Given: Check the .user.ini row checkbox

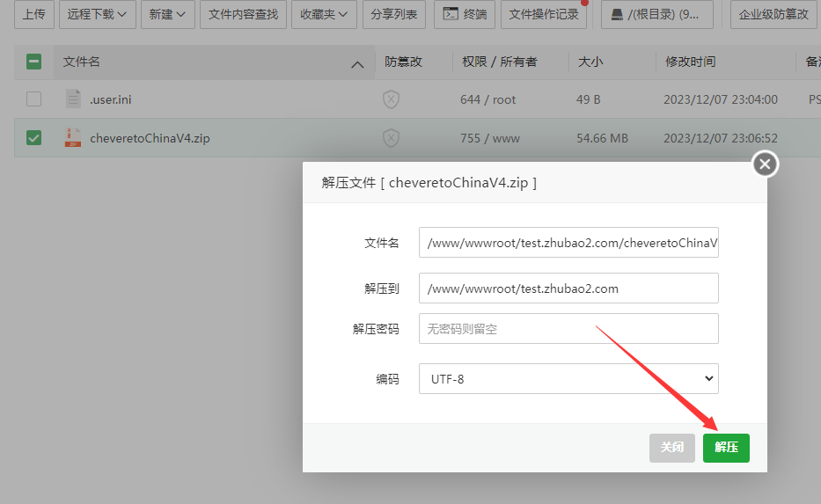Looking at the screenshot, I should 33,99.
